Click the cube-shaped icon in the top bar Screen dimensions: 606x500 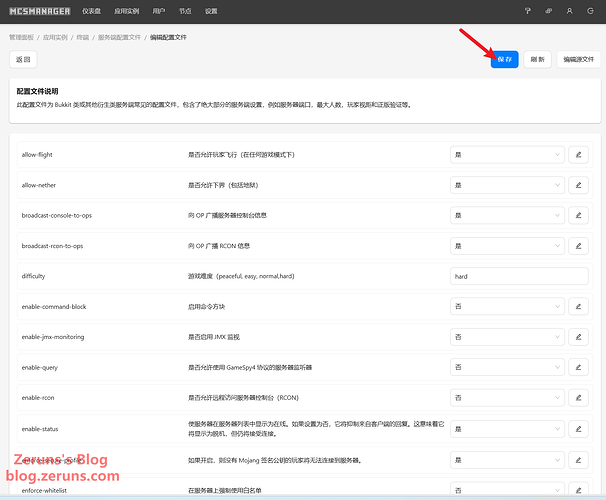tap(548, 11)
